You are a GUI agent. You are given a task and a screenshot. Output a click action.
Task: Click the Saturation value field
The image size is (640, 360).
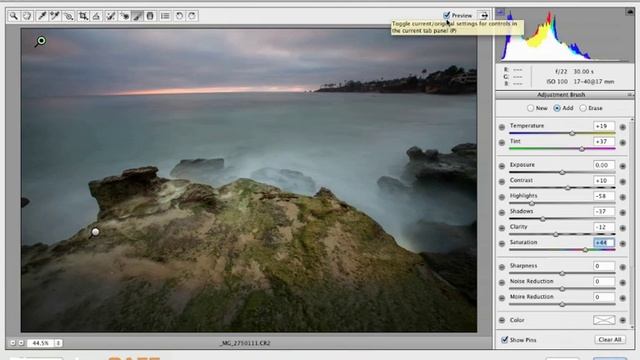pos(604,242)
